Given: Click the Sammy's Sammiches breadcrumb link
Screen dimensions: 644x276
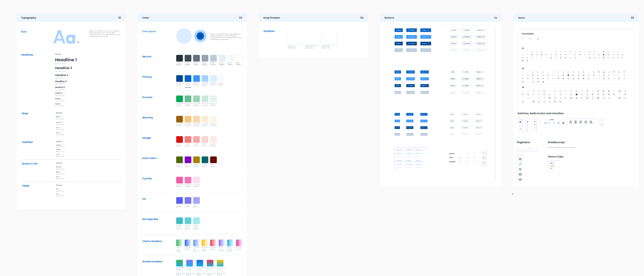Looking at the screenshot, I should tap(554, 147).
